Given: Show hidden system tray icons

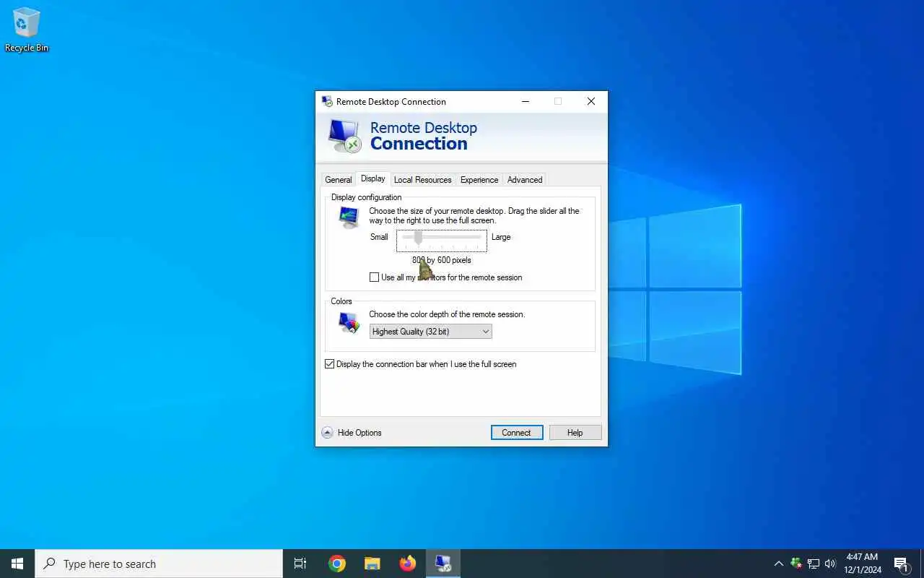Looking at the screenshot, I should pyautogui.click(x=778, y=564).
